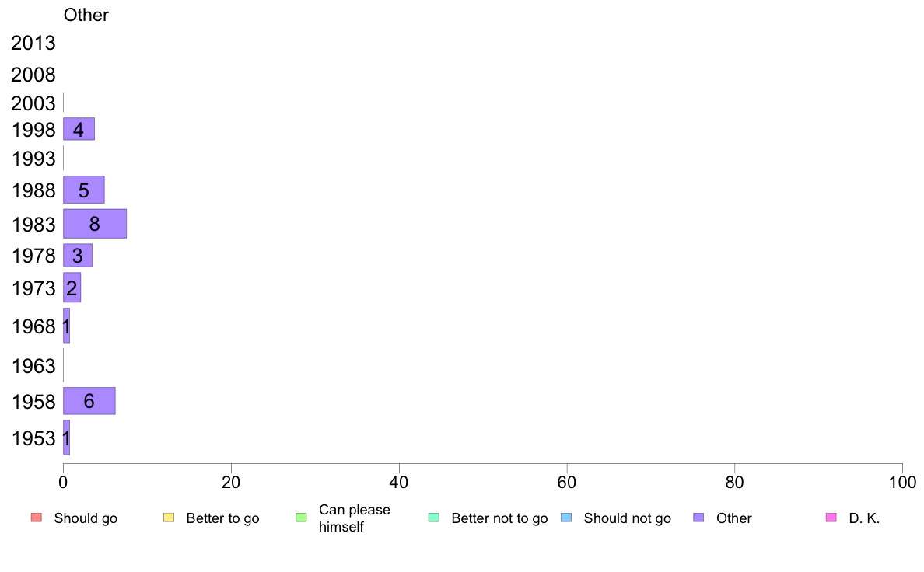Viewport: 924px width, 572px height.
Task: Click the blue Should not go swatch
Action: pyautogui.click(x=566, y=518)
